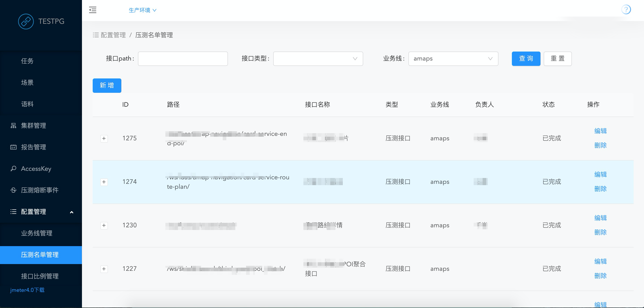Expand row 1274 details
Viewport: 644px width, 308px height.
point(104,182)
